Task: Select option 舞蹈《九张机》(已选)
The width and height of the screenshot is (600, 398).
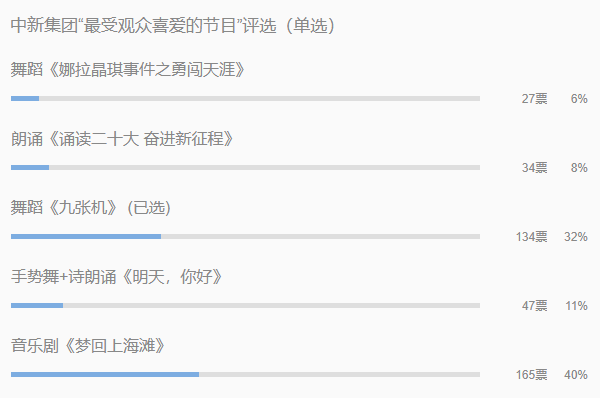Action: coord(90,208)
